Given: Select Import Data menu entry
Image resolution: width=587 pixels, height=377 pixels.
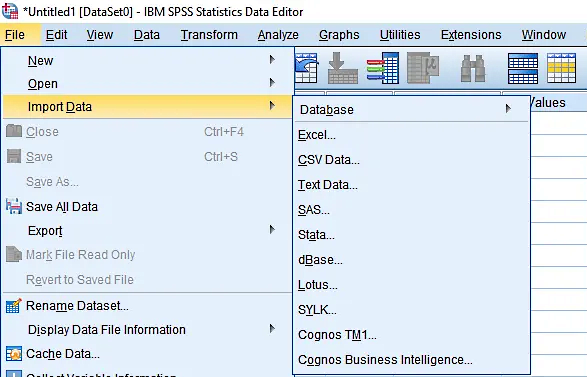Looking at the screenshot, I should click(x=147, y=107).
